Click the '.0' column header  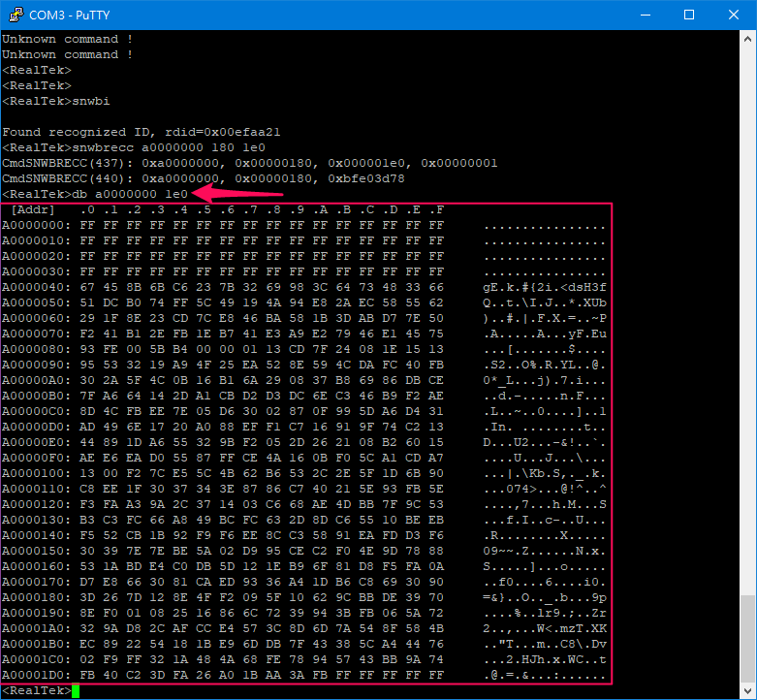coord(87,209)
